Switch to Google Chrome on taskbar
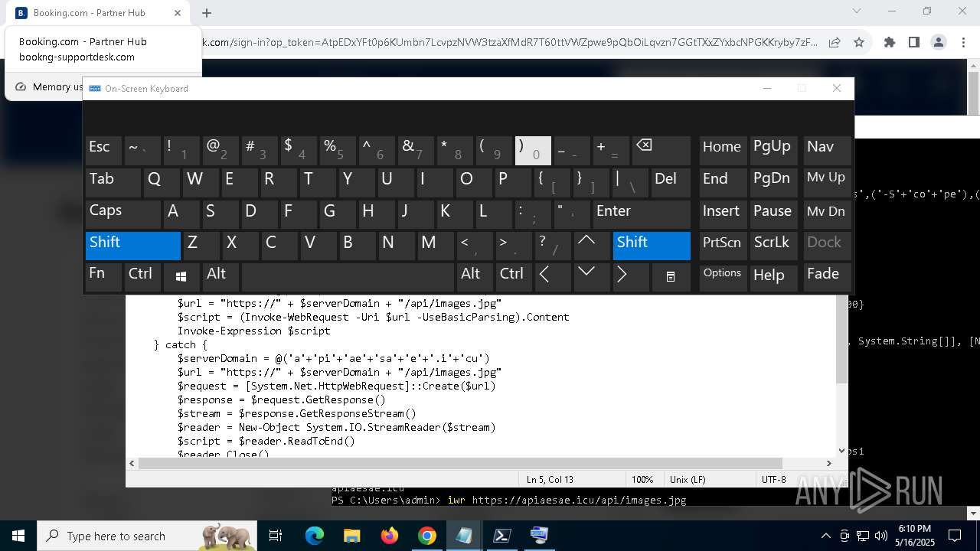 pyautogui.click(x=427, y=536)
